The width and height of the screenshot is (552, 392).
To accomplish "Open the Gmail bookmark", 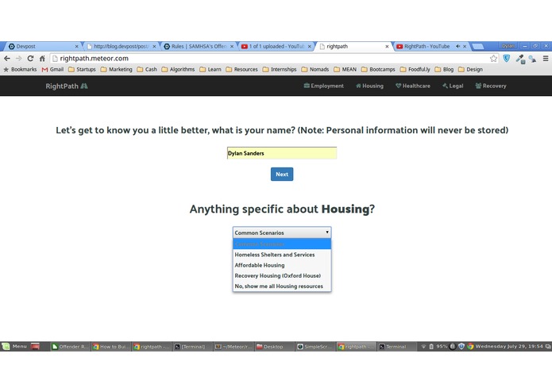I will pos(52,69).
